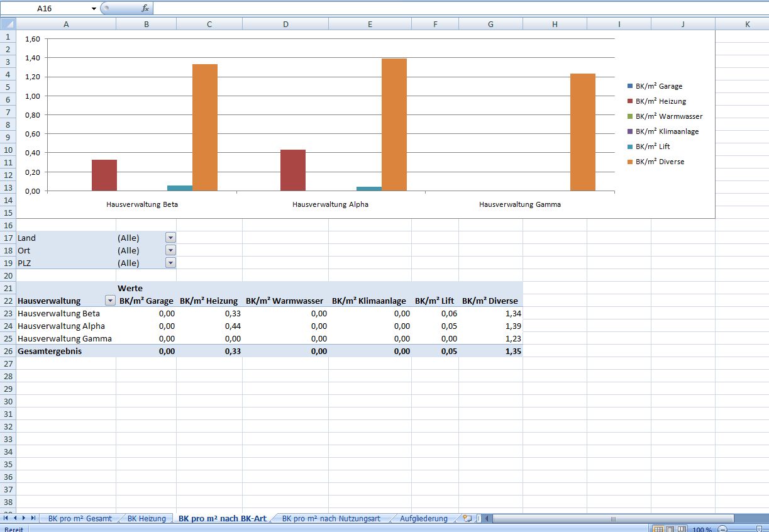
Task: Go to last sheet navigation arrow
Action: pyautogui.click(x=33, y=518)
